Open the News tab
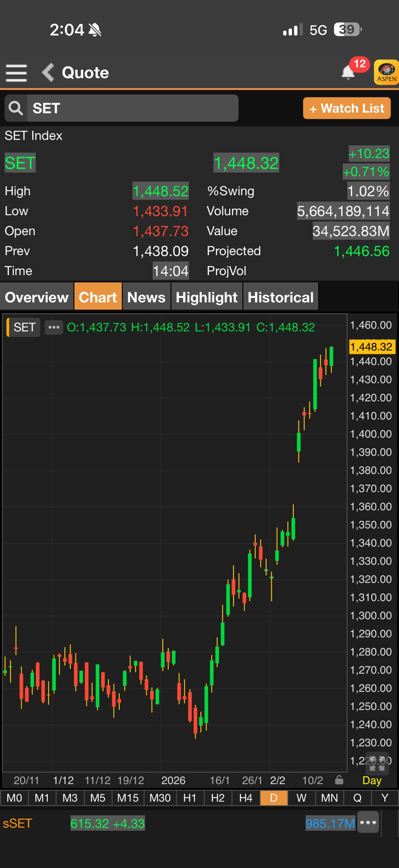The image size is (399, 868). (x=146, y=297)
